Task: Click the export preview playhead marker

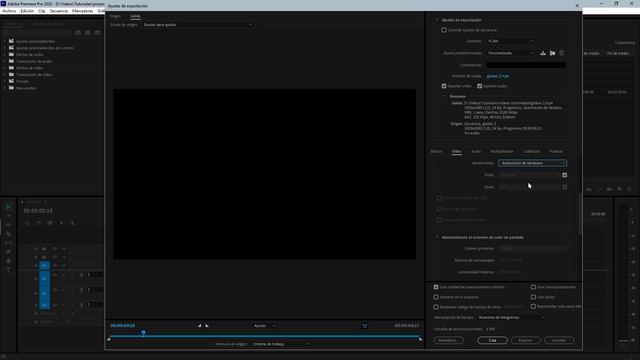Action: pos(143,333)
